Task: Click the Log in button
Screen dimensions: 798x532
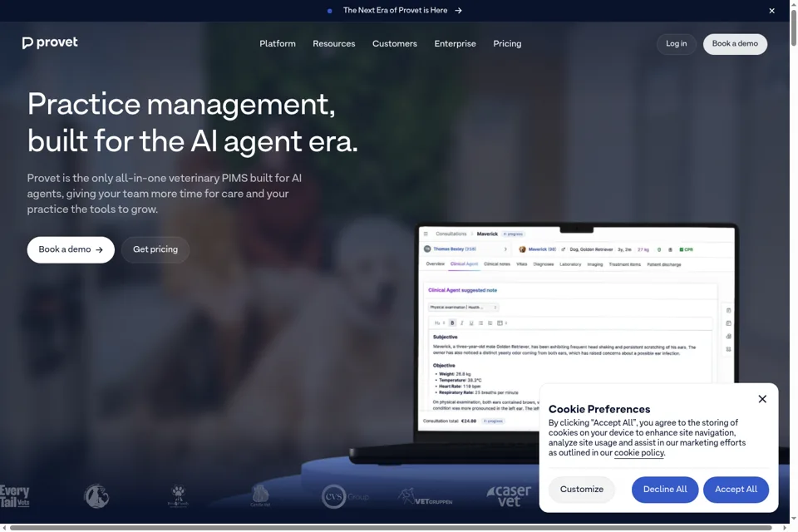Action: coord(676,44)
